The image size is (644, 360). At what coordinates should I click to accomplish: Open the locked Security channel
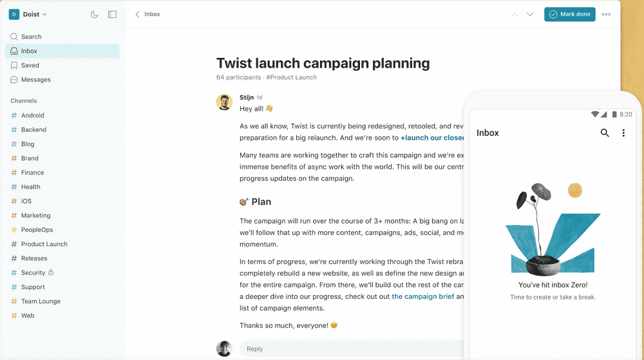(62, 272)
